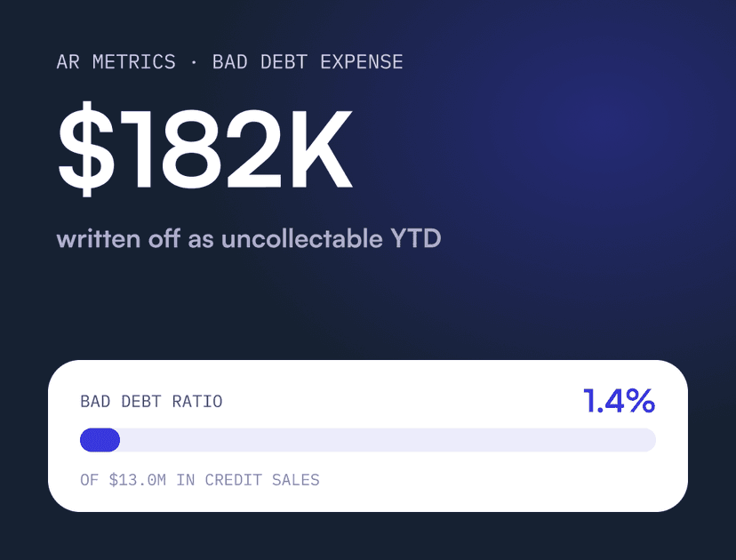Click the BAD DEBT EXPENSE header label

point(308,62)
